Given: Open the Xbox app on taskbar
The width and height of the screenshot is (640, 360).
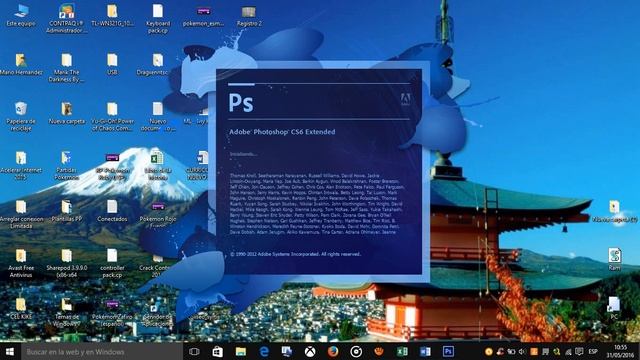Looking at the screenshot, I should point(310,351).
